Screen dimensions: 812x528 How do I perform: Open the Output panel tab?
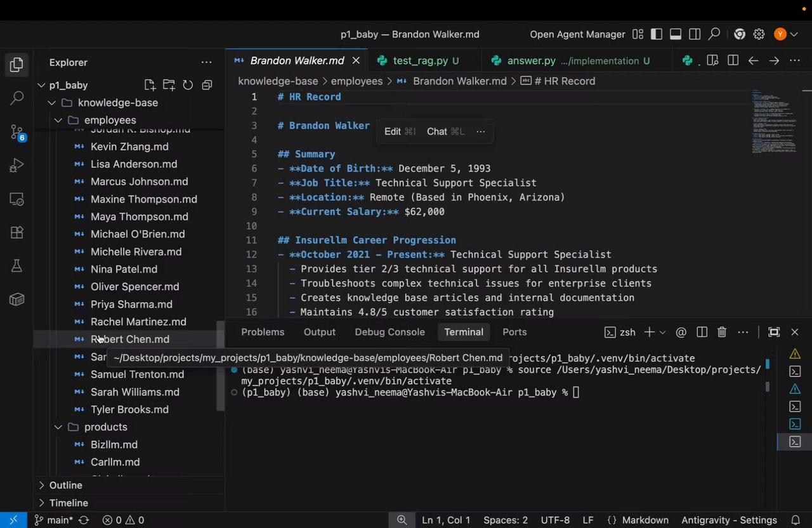coord(320,332)
